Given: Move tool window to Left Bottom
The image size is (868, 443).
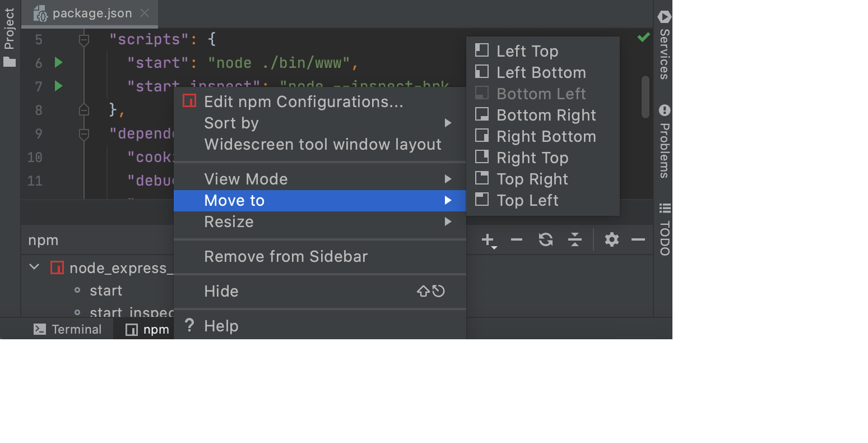Looking at the screenshot, I should tap(543, 72).
